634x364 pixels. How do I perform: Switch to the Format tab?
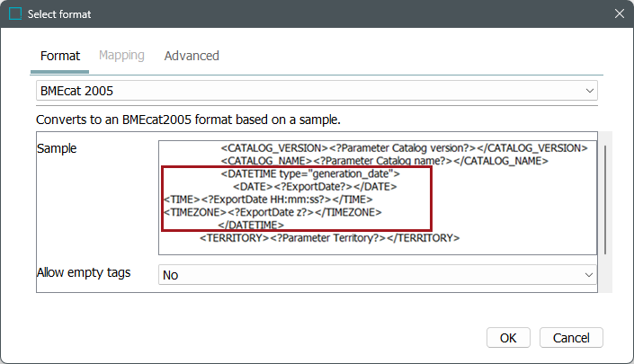(60, 56)
